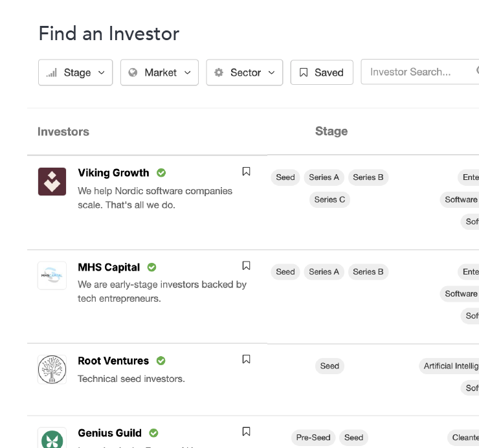Click the Investor Search field
Image resolution: width=479 pixels, height=448 pixels.
click(x=419, y=72)
